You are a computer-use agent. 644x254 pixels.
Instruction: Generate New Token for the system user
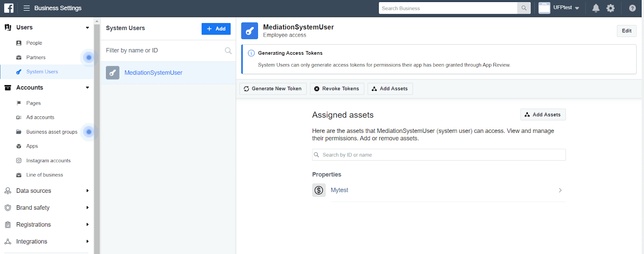[x=273, y=89]
